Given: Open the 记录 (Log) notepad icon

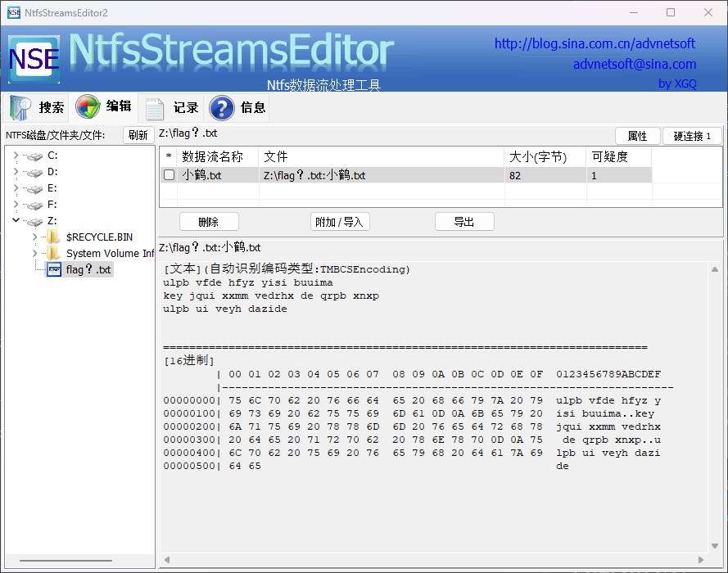Looking at the screenshot, I should [x=155, y=107].
